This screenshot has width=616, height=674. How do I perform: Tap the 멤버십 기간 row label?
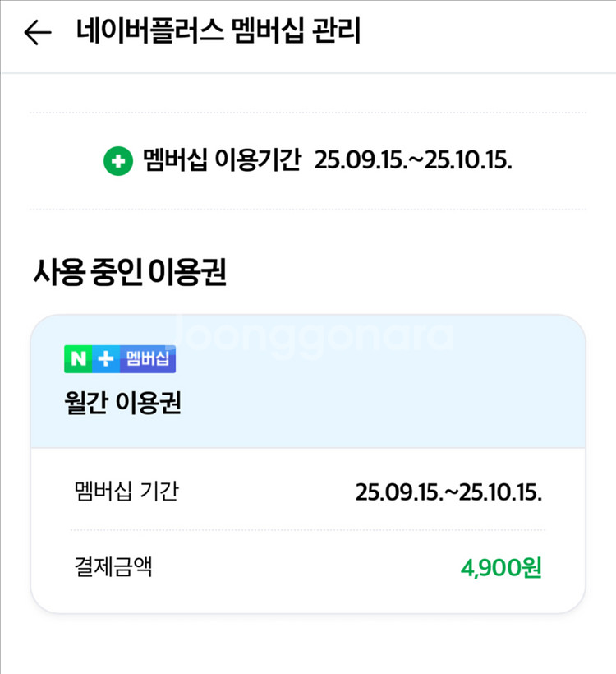point(126,492)
